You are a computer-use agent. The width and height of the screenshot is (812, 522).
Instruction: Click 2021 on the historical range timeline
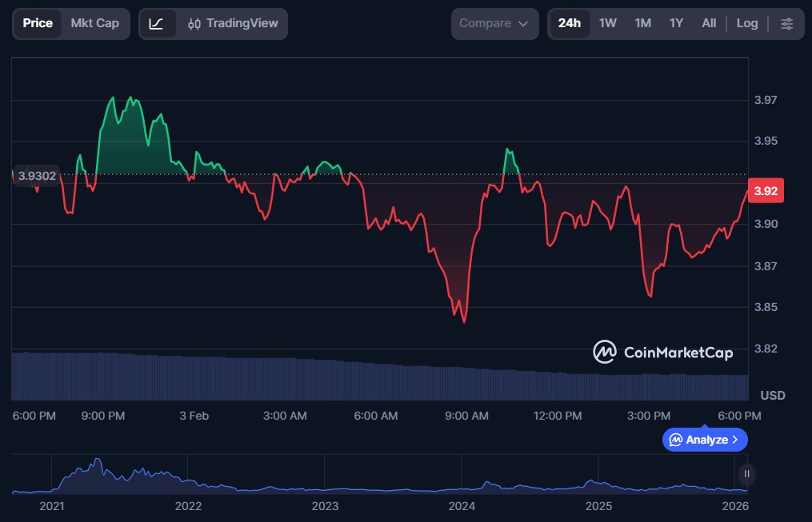52,506
